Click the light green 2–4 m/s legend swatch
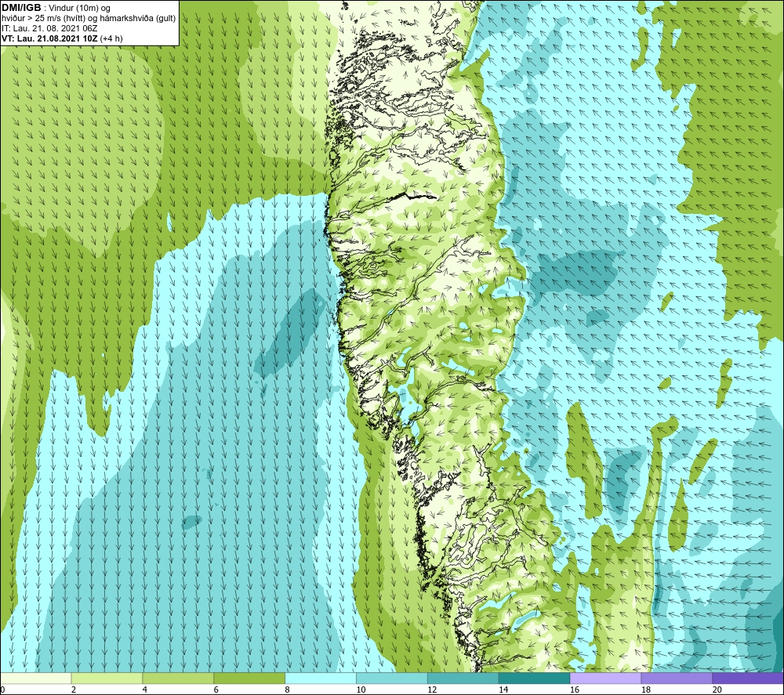 (x=107, y=678)
